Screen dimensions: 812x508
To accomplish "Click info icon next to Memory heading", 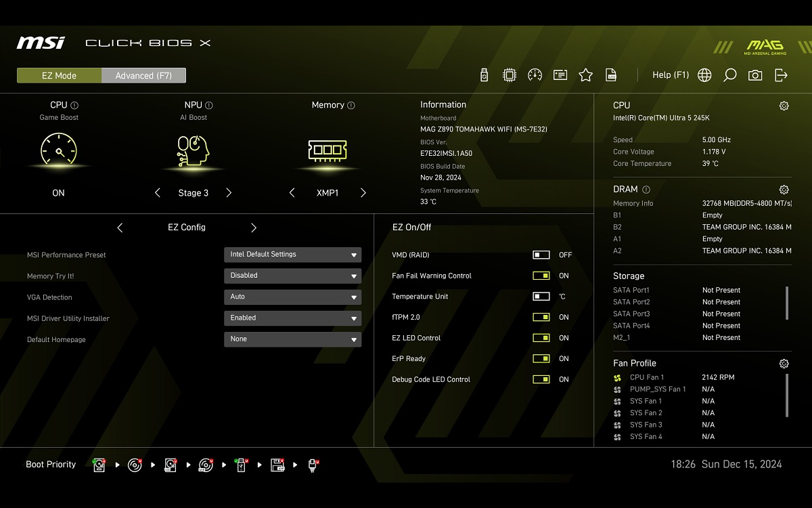I will click(x=351, y=106).
